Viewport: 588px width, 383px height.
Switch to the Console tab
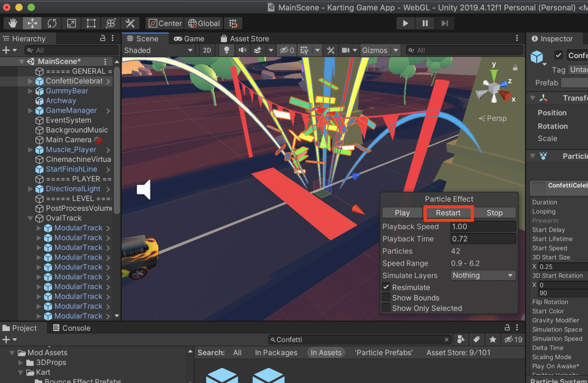[x=72, y=328]
